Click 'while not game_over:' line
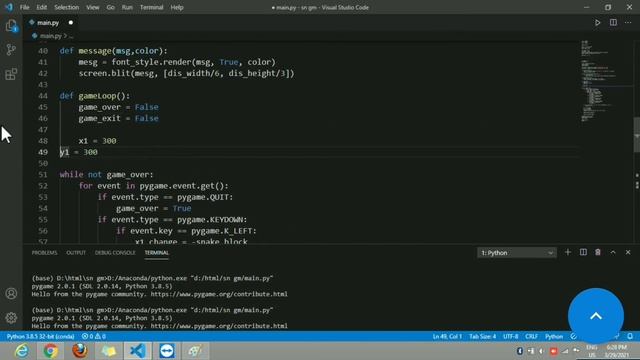The width and height of the screenshot is (640, 360). (x=107, y=175)
